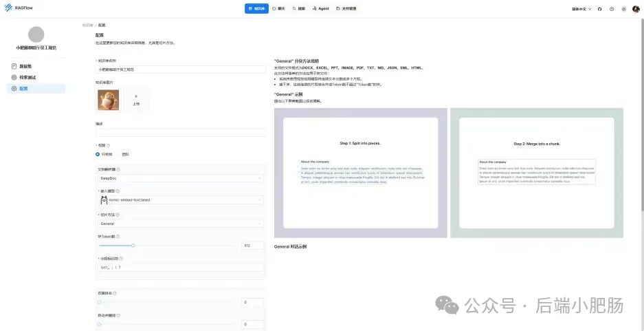Image resolution: width=644 pixels, height=331 pixels.
Task: Click the 上传 image upload button
Action: (136, 100)
